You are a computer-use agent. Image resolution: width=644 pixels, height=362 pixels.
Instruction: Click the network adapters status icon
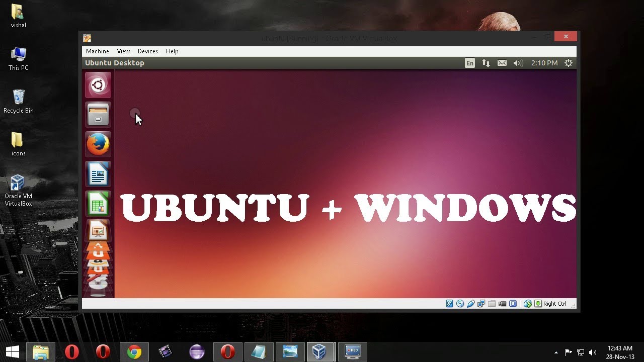(x=481, y=304)
